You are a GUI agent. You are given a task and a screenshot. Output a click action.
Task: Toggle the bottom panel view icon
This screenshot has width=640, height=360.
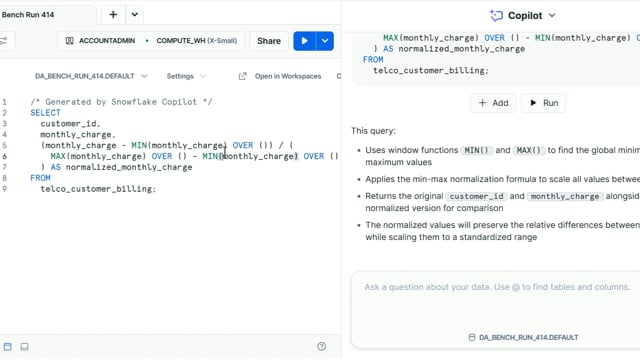tap(24, 347)
